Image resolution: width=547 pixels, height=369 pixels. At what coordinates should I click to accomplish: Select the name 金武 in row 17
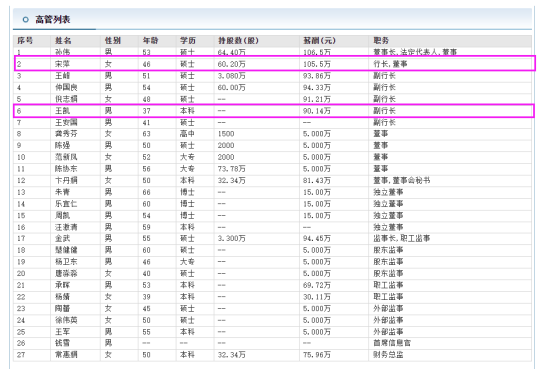(62, 239)
